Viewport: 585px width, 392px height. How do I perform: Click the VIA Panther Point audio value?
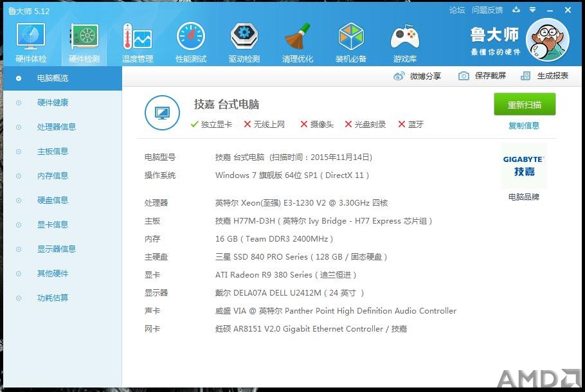tap(336, 311)
